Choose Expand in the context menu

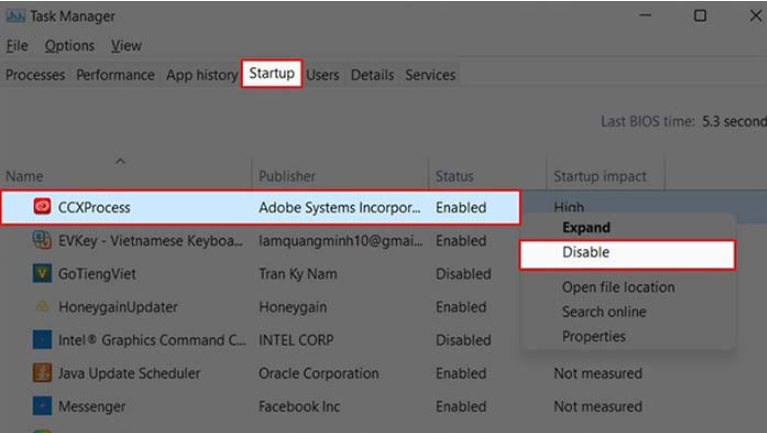pyautogui.click(x=586, y=227)
